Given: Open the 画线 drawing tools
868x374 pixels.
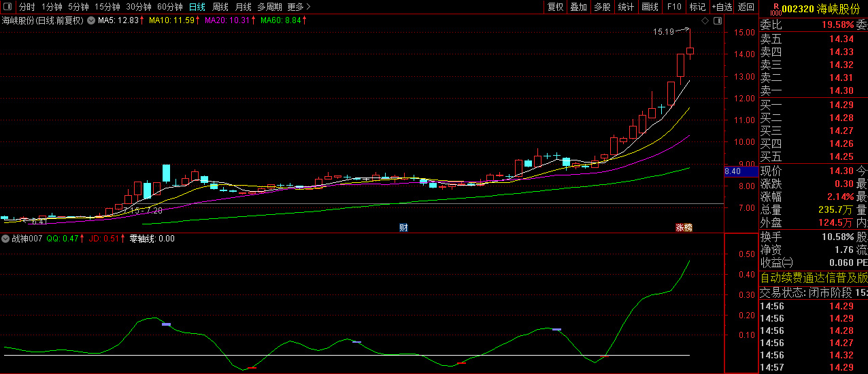Looking at the screenshot, I should [650, 7].
